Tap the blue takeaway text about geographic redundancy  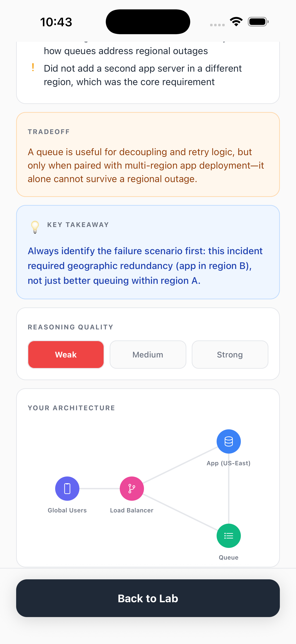tap(145, 265)
